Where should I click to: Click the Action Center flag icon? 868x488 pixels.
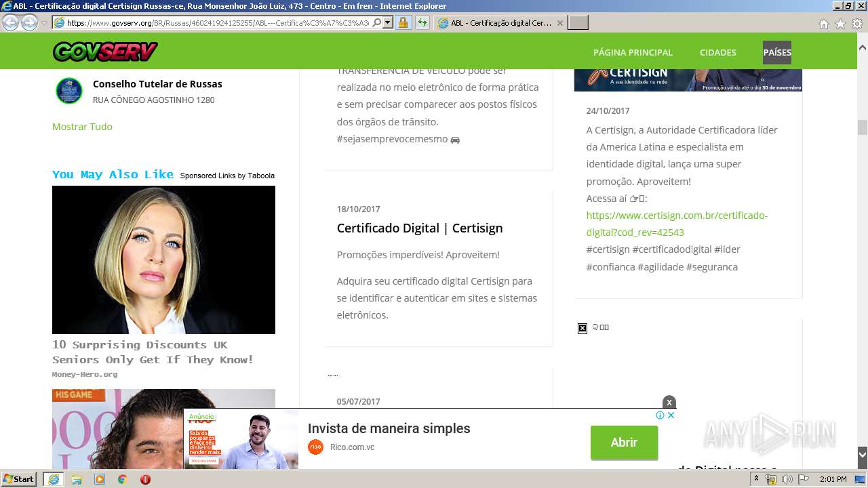click(804, 479)
